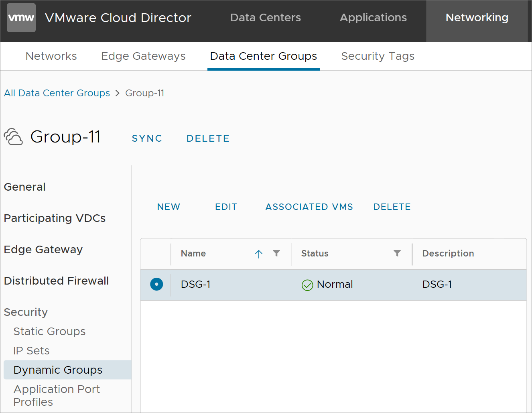This screenshot has height=413, width=532.
Task: Open the Name column filter icon
Action: pyautogui.click(x=276, y=253)
